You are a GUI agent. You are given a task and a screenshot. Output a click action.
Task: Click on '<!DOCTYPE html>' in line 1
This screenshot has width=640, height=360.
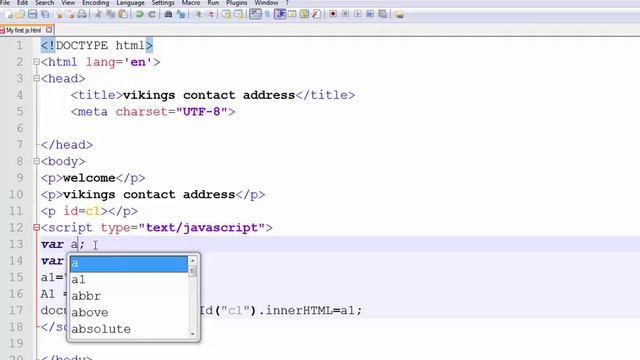[97, 45]
